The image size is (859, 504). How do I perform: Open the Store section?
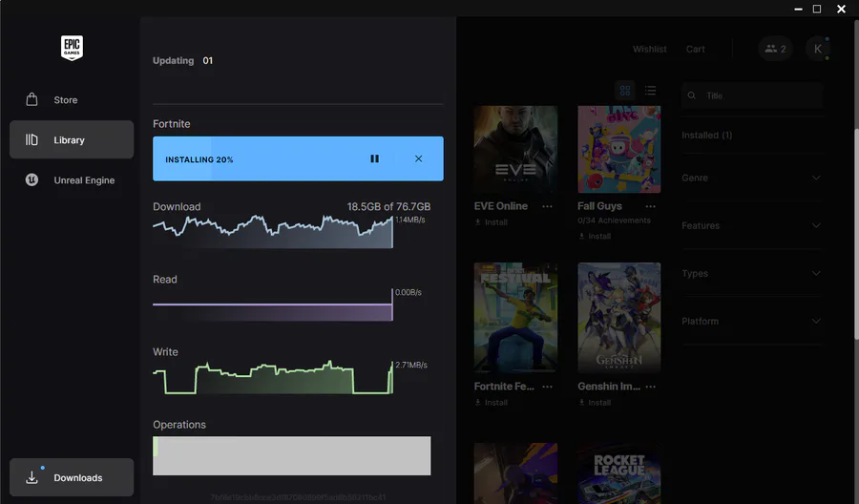tap(72, 99)
